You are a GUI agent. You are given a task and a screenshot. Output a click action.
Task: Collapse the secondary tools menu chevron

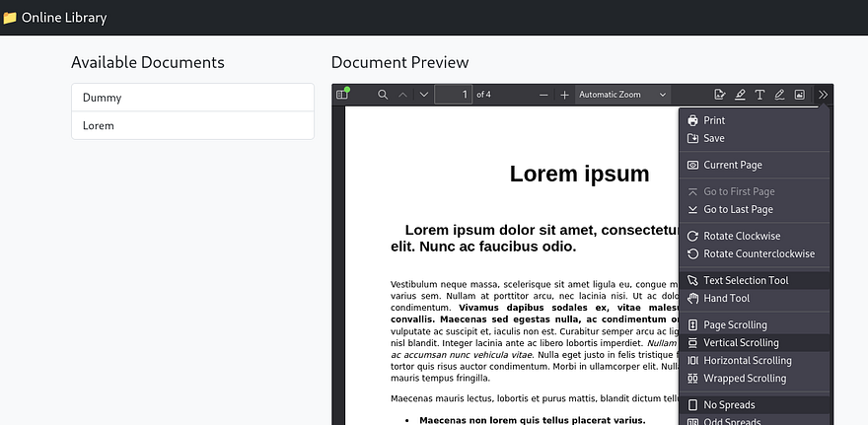click(x=824, y=95)
